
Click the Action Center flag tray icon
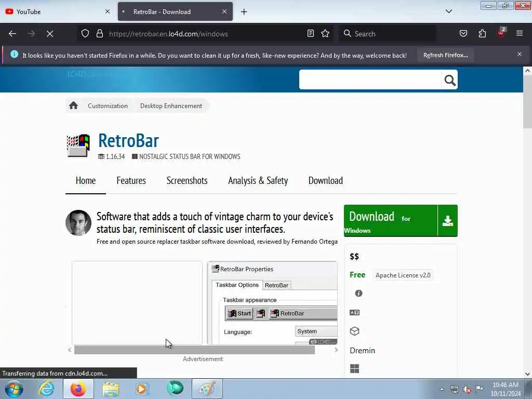[x=480, y=389]
